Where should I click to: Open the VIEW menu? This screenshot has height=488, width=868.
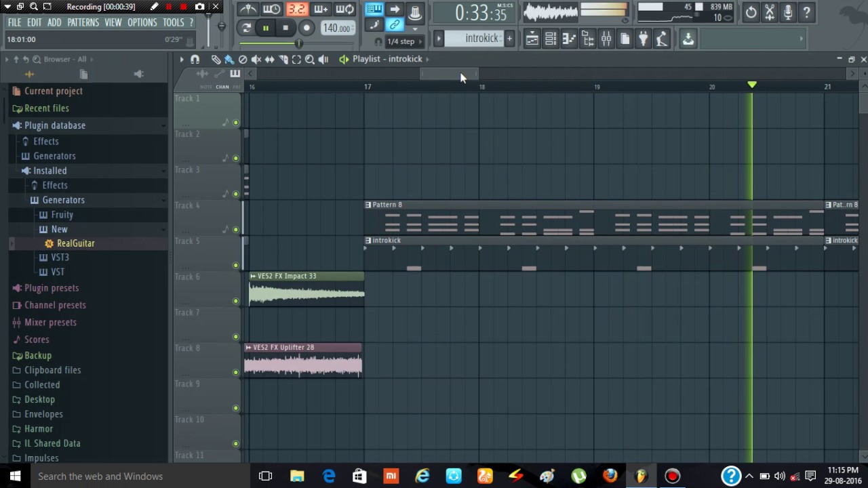[x=113, y=22]
